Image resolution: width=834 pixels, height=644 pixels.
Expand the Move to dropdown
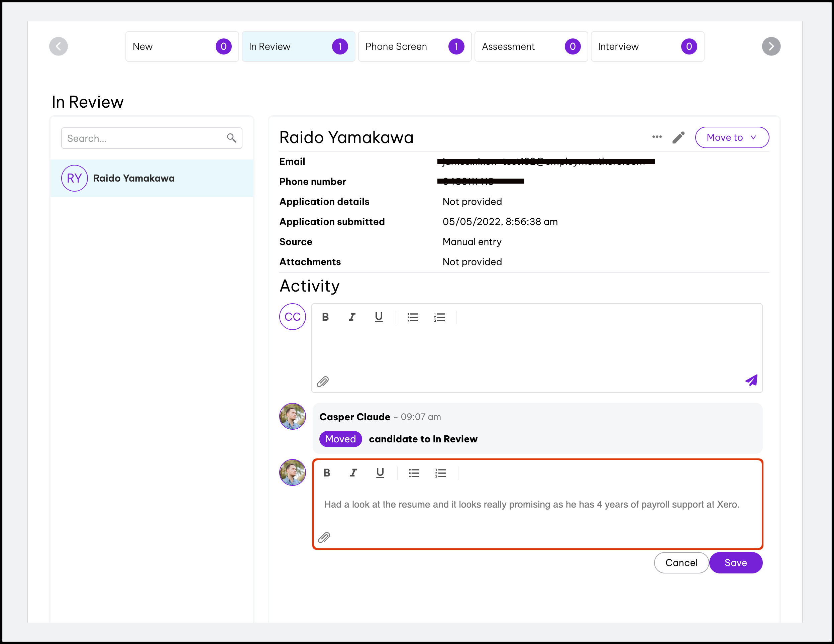point(732,137)
